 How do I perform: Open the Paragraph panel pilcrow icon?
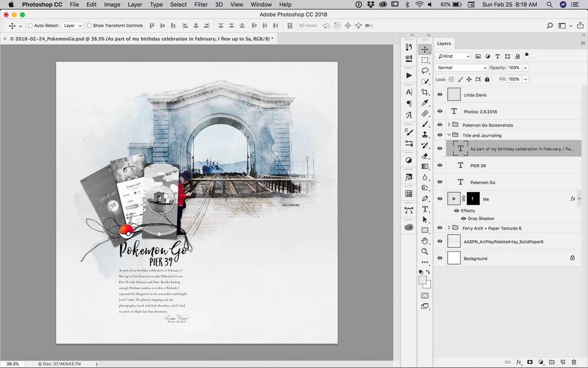point(409,103)
